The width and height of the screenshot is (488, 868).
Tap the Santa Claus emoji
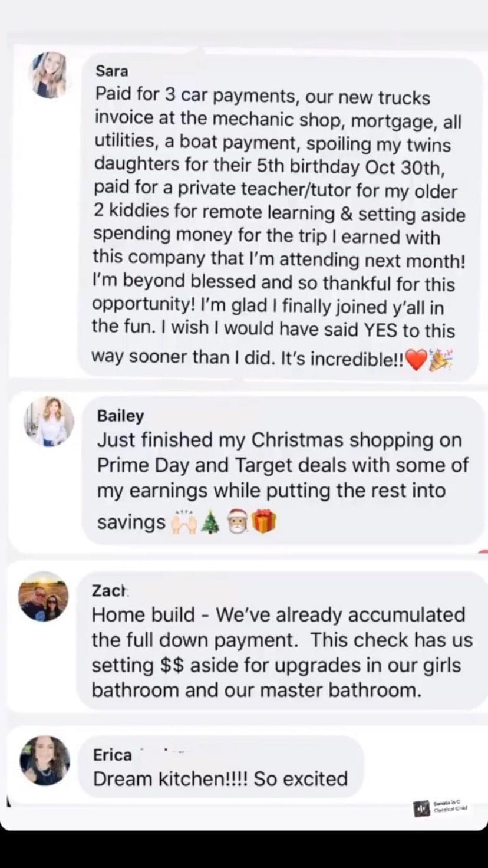click(x=237, y=522)
